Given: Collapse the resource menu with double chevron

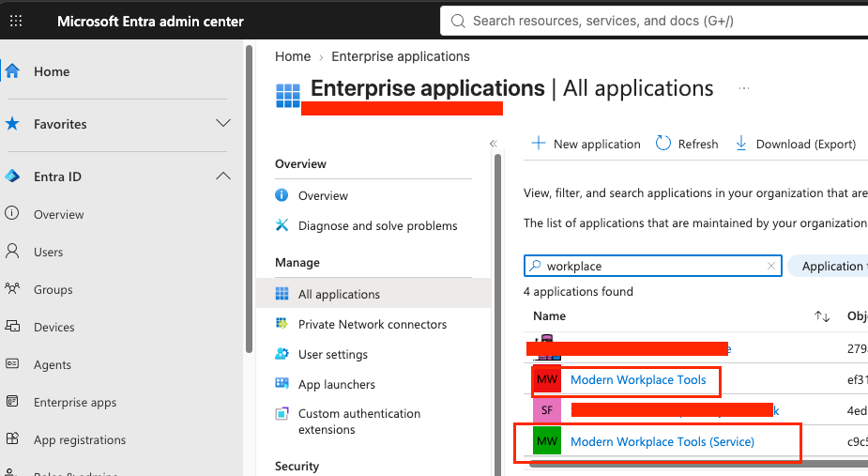Looking at the screenshot, I should point(494,144).
